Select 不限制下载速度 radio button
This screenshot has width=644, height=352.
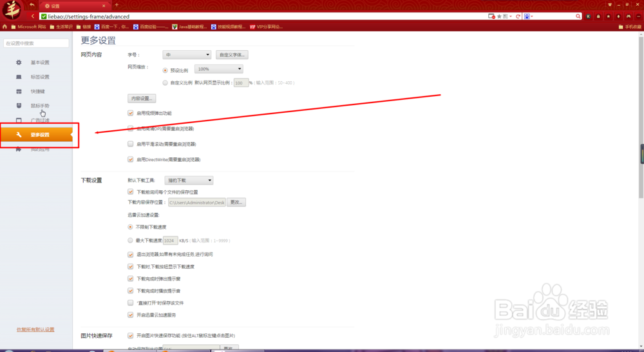(130, 227)
